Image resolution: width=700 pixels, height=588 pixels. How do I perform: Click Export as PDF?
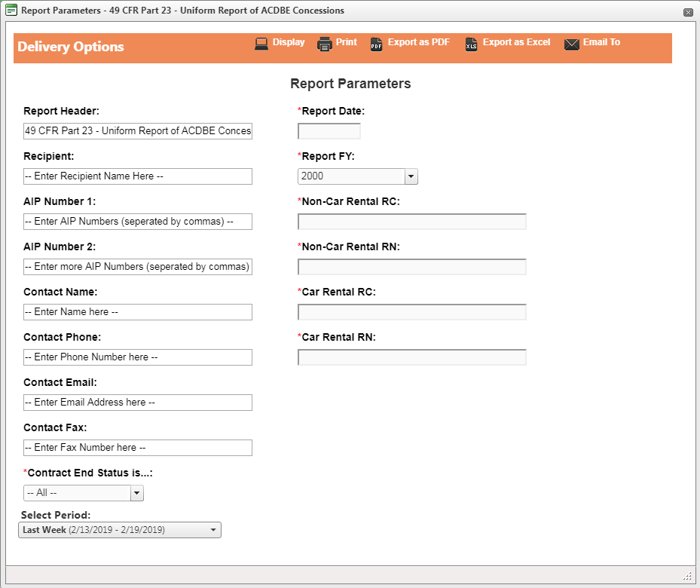click(x=418, y=42)
